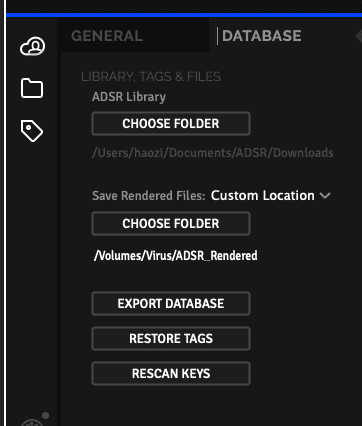This screenshot has height=426, width=362.
Task: Expand the chevron next to Custom Location
Action: [325, 196]
